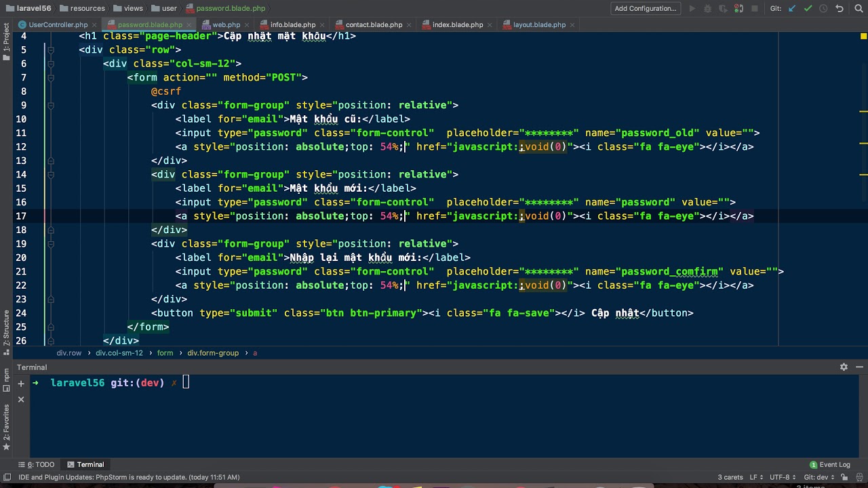This screenshot has width=868, height=488.
Task: Switch to the web.php tab
Action: click(x=226, y=25)
